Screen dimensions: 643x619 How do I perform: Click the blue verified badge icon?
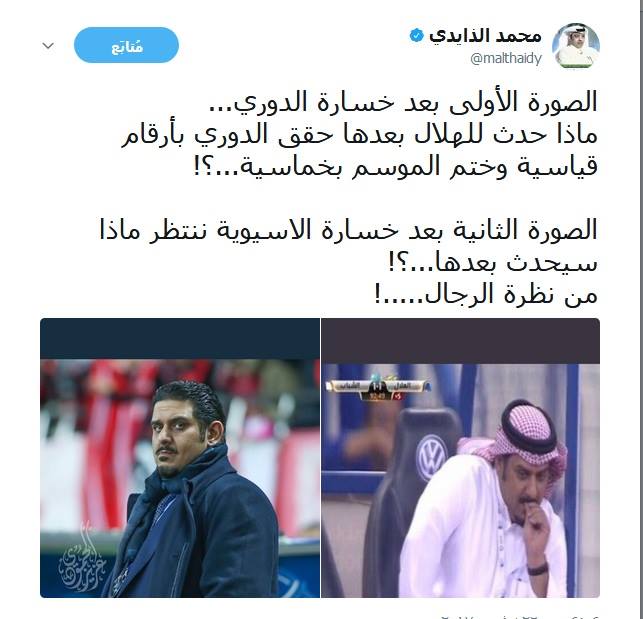point(416,36)
